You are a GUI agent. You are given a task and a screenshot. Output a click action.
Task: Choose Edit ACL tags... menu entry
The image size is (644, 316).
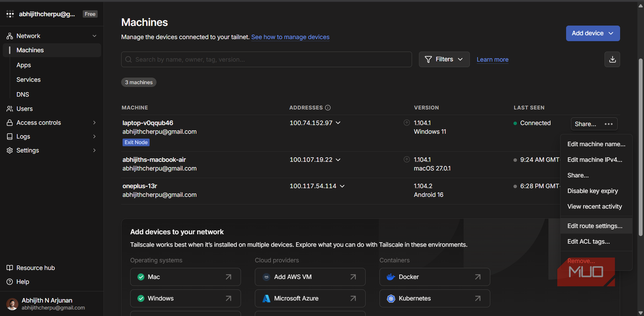[x=596, y=241]
